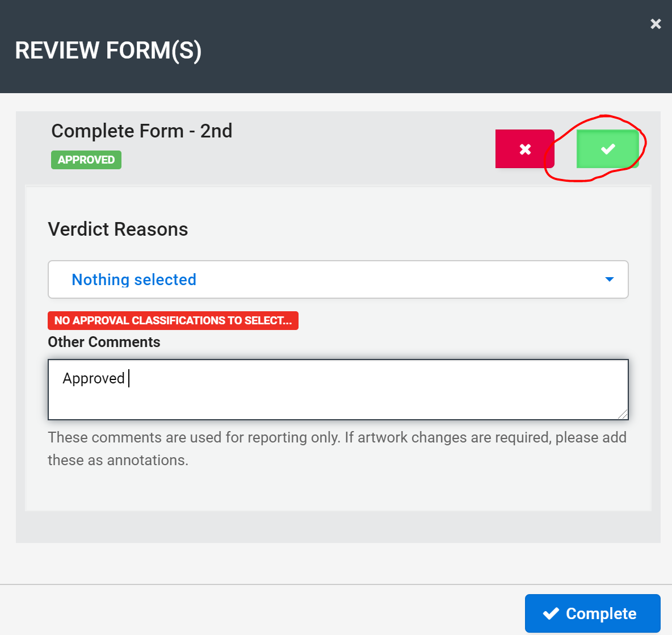Viewport: 672px width, 635px height.
Task: Dismiss the Review Form(s) dialog via the X
Action: pos(656,24)
